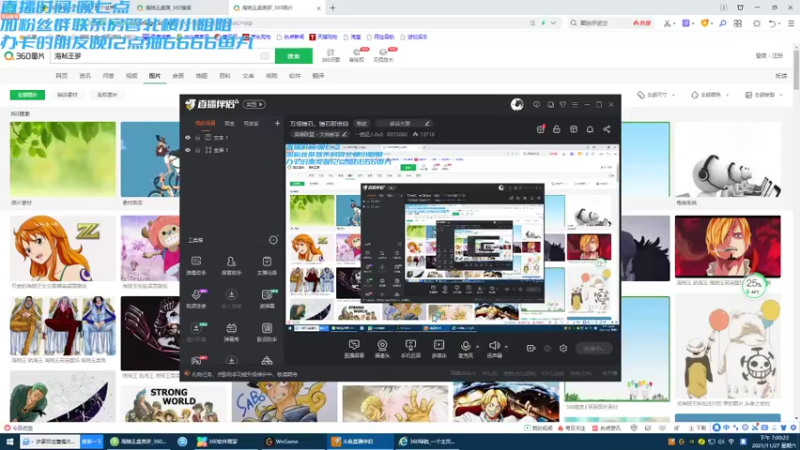
Task: Click the browser page vertical scrollbar
Action: click(x=796, y=71)
